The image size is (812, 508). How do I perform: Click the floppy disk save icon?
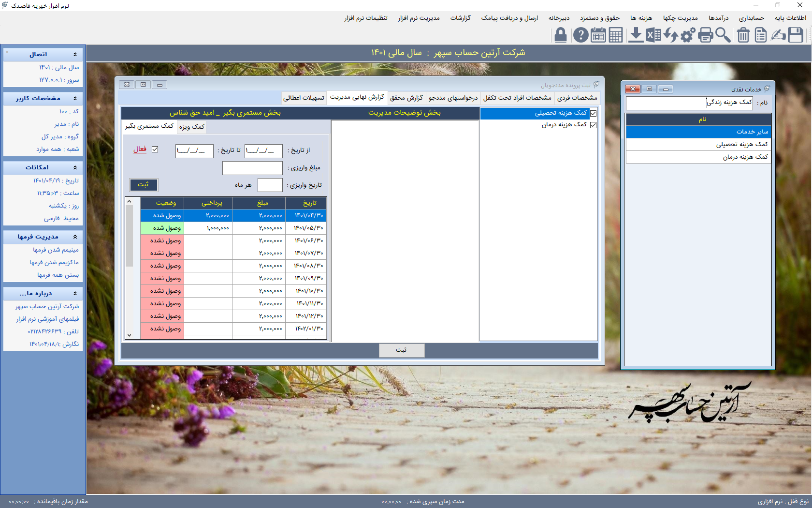tap(796, 35)
